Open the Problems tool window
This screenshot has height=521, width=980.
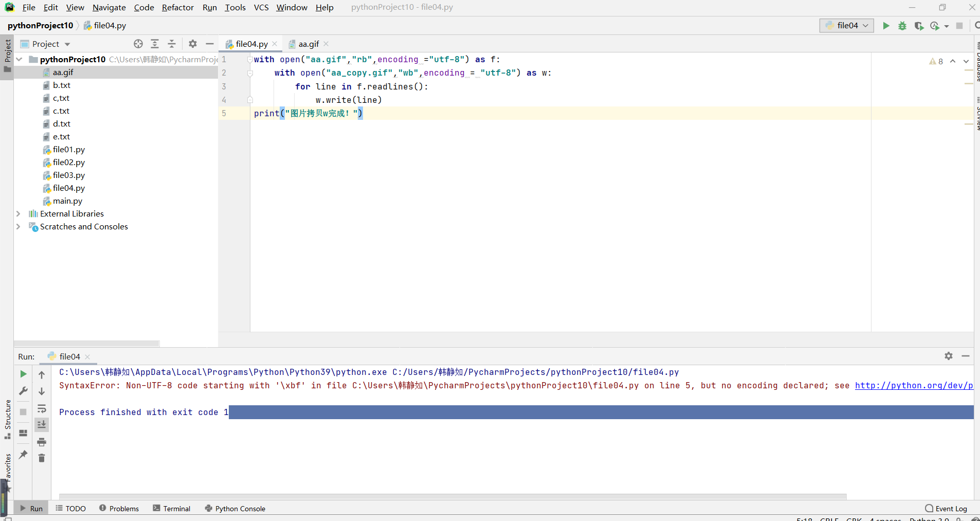119,508
